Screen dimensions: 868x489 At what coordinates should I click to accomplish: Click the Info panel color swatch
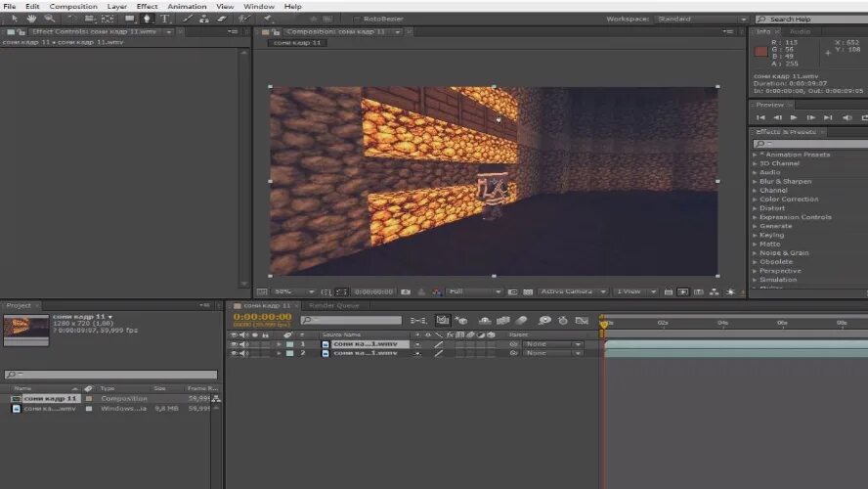(x=761, y=52)
